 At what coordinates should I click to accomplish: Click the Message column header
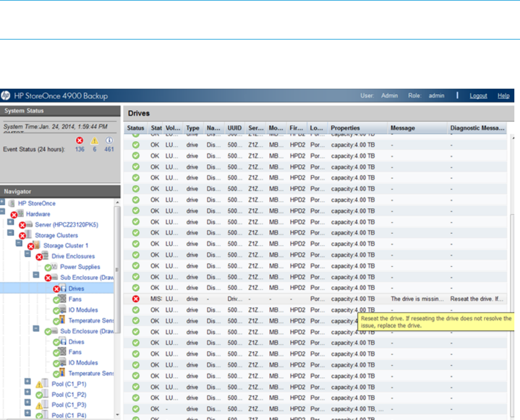coord(403,128)
